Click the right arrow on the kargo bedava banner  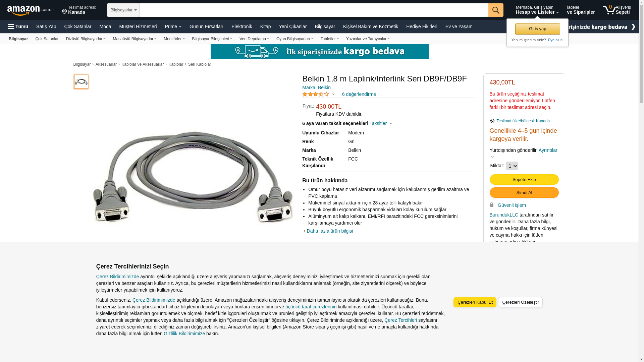[633, 27]
